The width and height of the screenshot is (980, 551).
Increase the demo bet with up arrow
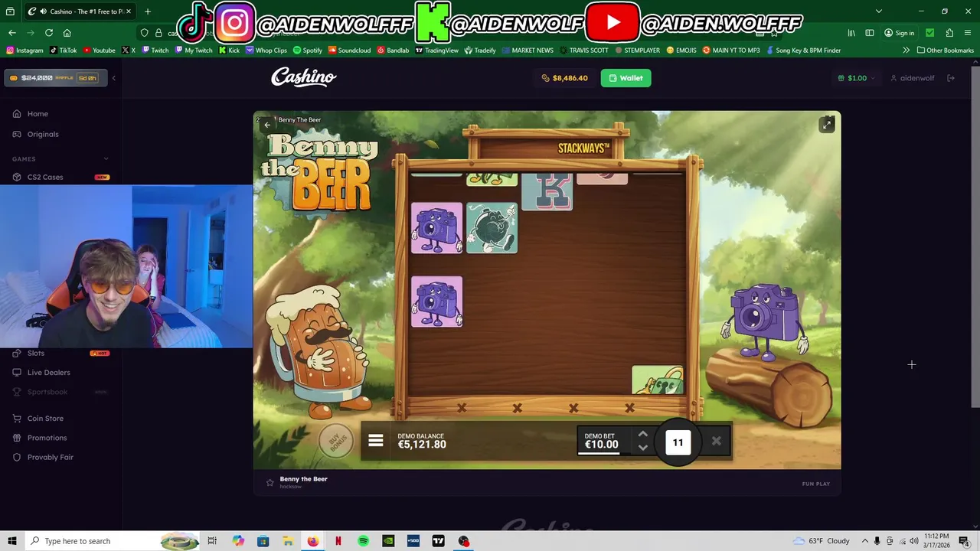click(643, 434)
